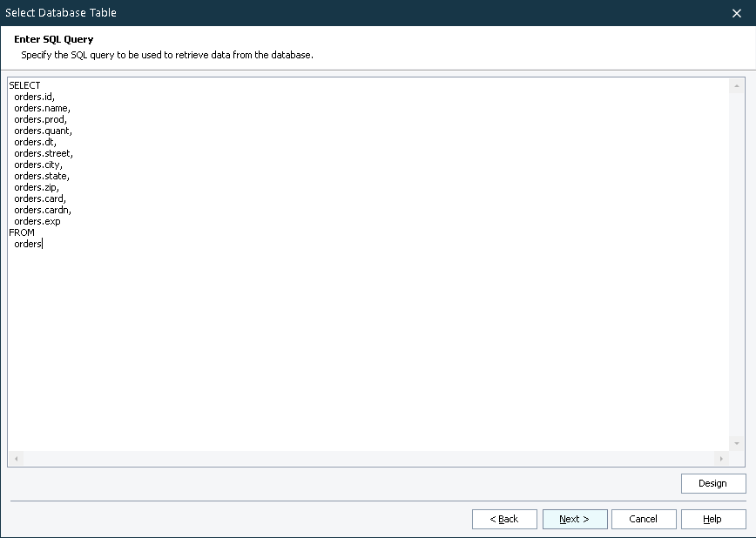Click the vertical scrollbar down arrow
The width and height of the screenshot is (756, 538).
pos(736,443)
